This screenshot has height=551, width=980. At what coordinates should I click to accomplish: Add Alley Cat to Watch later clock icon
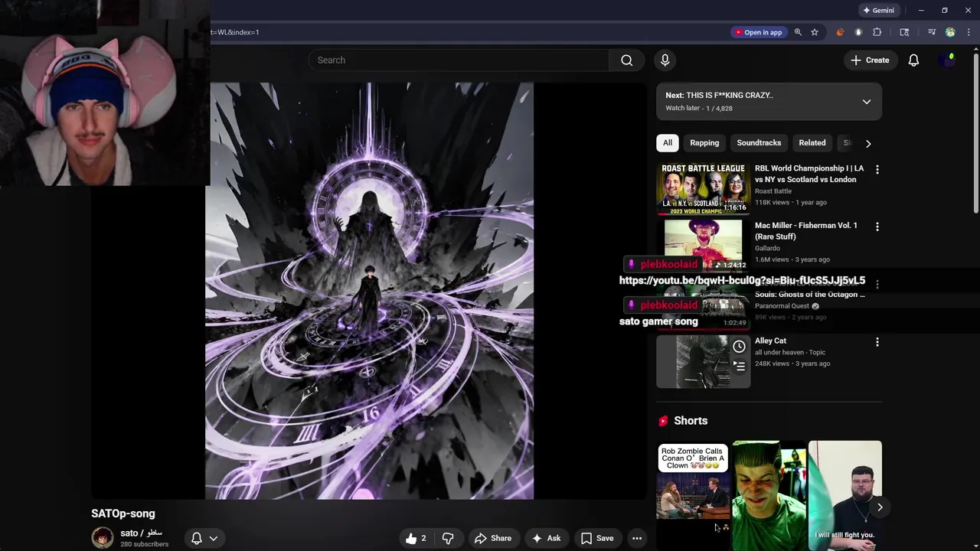pos(739,347)
